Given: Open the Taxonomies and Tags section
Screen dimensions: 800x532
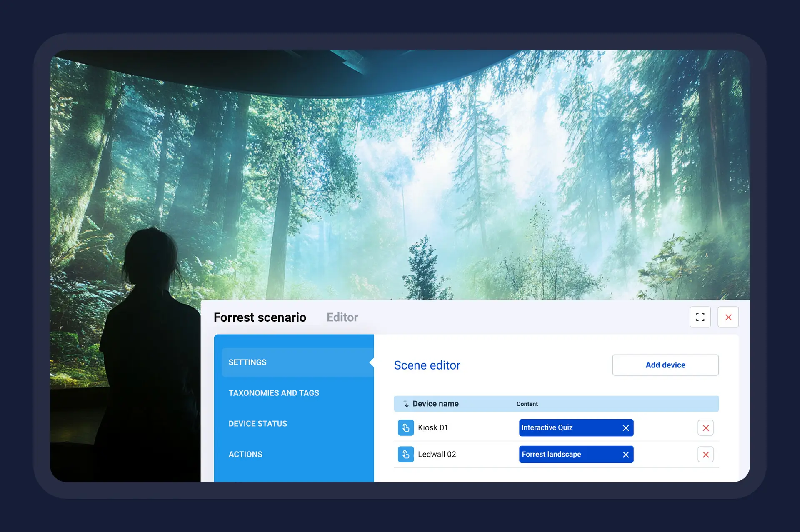Looking at the screenshot, I should coord(274,392).
